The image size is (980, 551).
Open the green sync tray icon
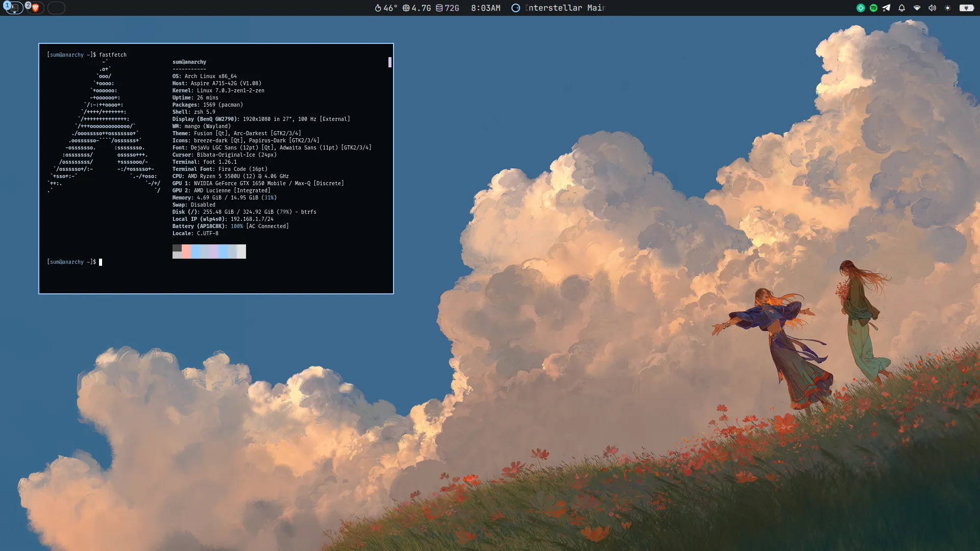click(x=861, y=8)
